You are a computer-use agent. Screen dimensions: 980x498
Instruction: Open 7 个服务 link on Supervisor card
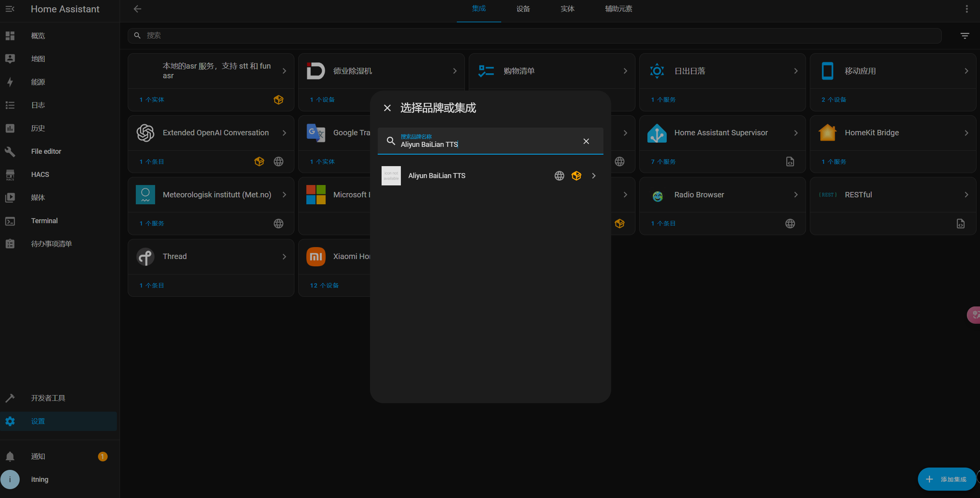pyautogui.click(x=664, y=162)
